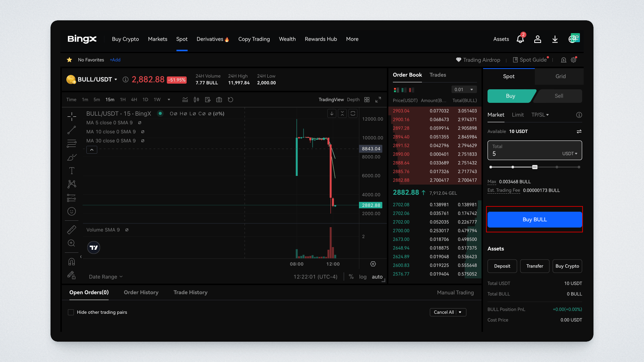Open the user profile icon
Viewport: 644px width, 362px height.
point(538,39)
